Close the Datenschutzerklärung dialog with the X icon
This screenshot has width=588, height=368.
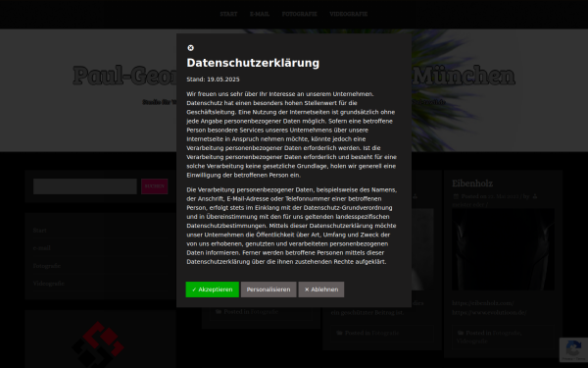click(190, 48)
